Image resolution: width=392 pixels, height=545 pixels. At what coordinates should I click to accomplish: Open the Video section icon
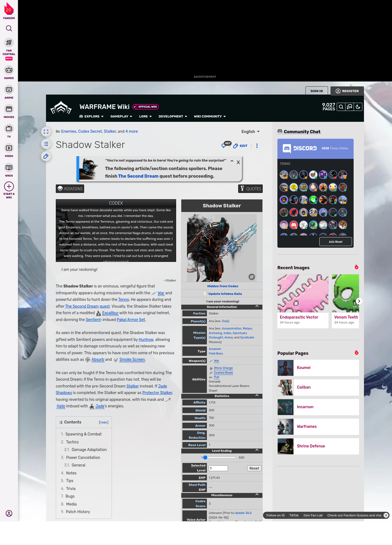[9, 148]
